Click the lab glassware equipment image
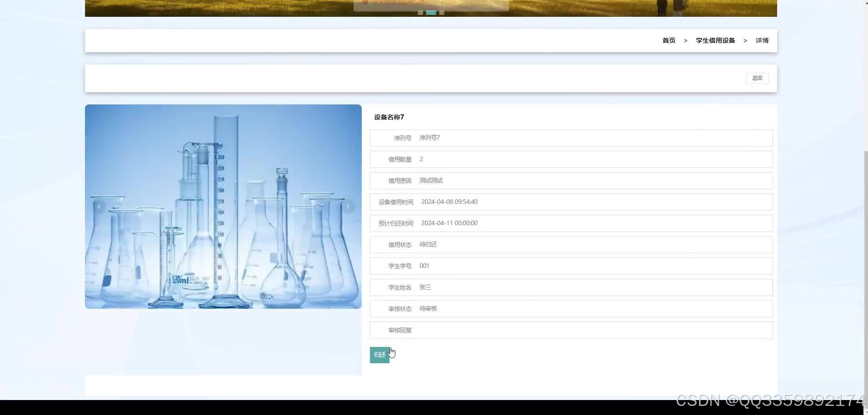The width and height of the screenshot is (868, 415). 223,207
